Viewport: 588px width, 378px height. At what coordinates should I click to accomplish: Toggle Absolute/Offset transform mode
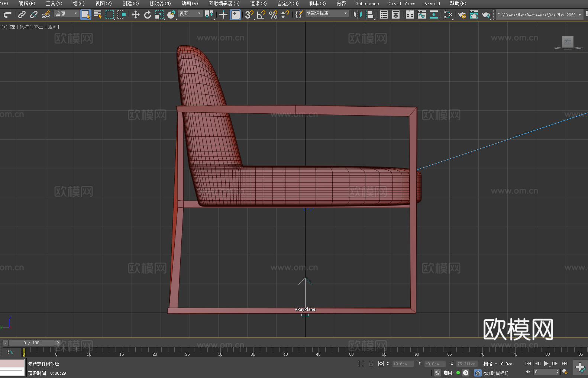pyautogui.click(x=381, y=364)
